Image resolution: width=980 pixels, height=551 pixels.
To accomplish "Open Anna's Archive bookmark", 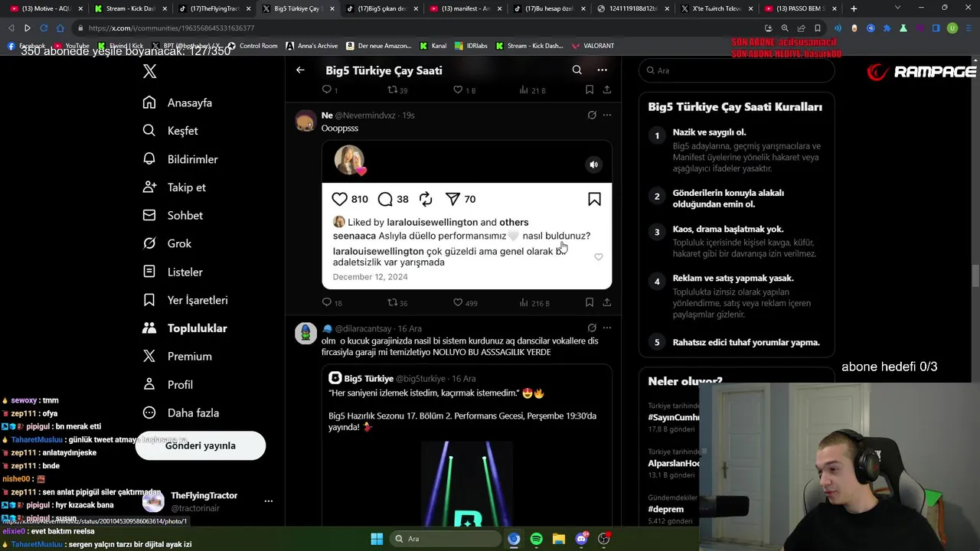I will coord(312,46).
